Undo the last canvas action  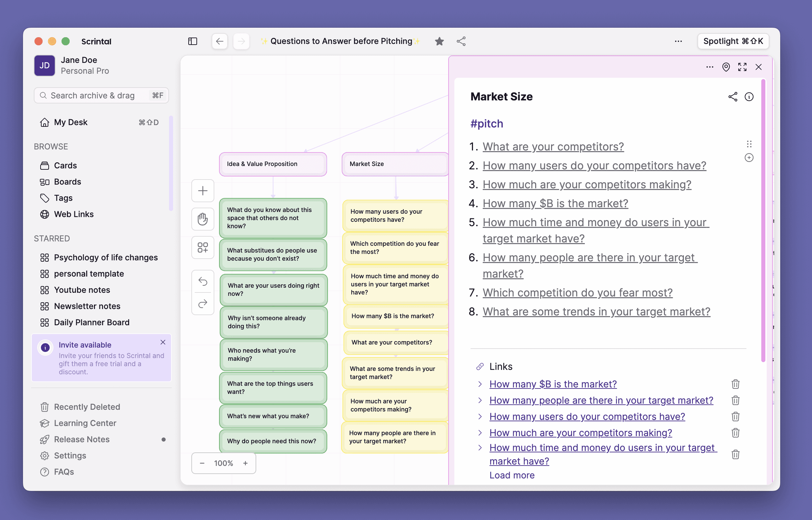(203, 281)
